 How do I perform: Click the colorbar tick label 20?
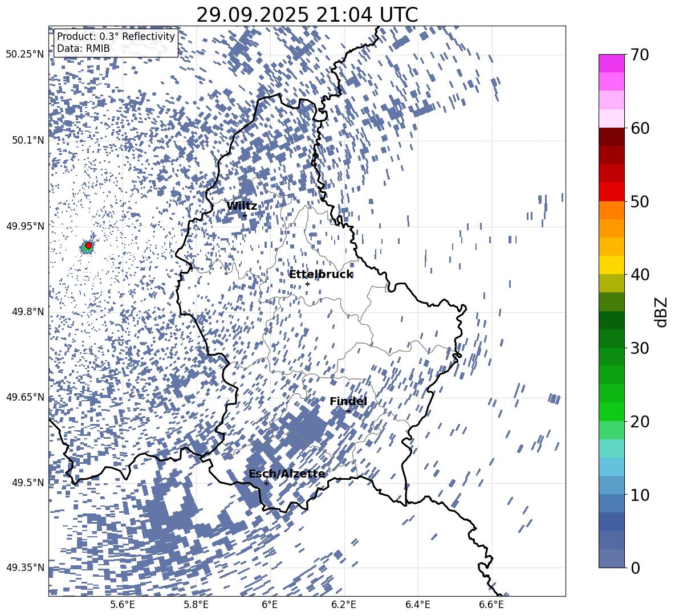click(640, 421)
